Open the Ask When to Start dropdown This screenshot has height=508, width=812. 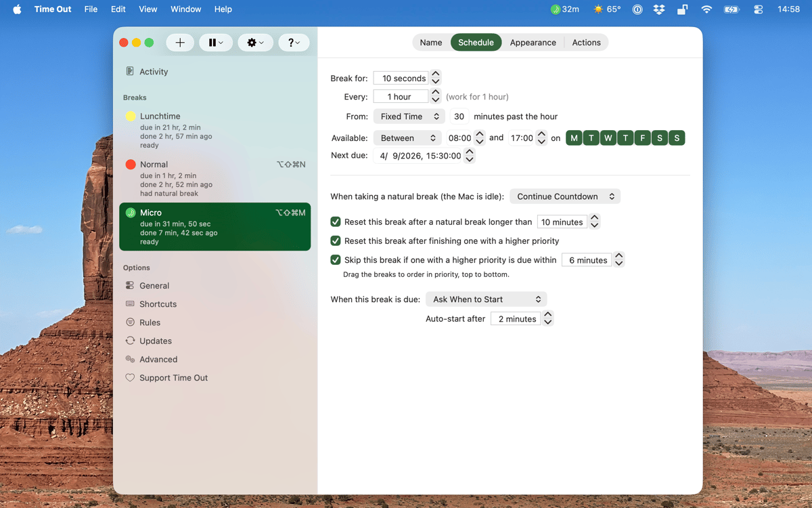[486, 299]
